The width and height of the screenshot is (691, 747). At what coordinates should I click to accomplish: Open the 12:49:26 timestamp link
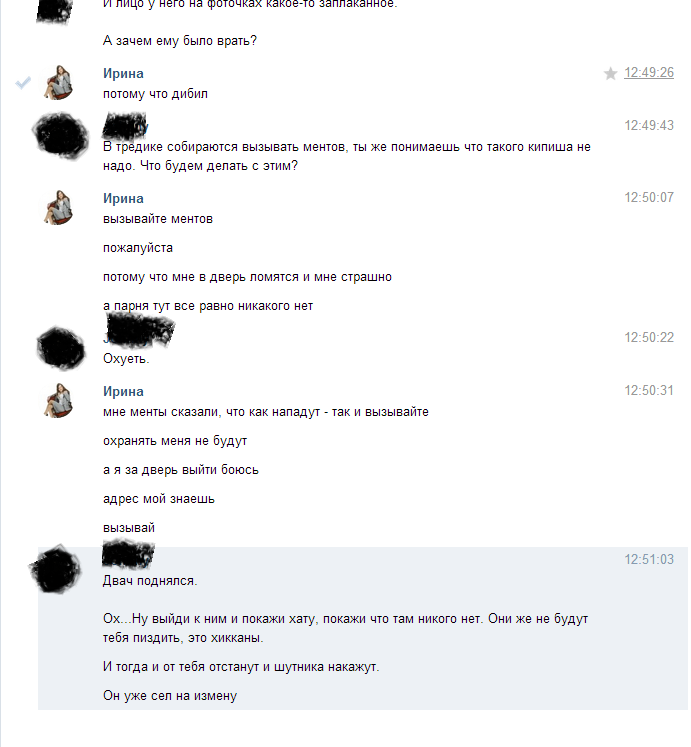649,72
